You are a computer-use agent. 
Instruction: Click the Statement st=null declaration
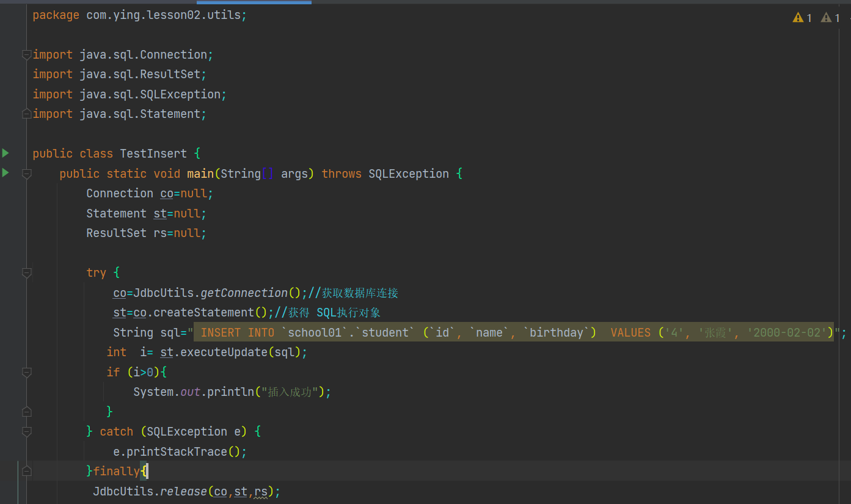click(x=147, y=213)
